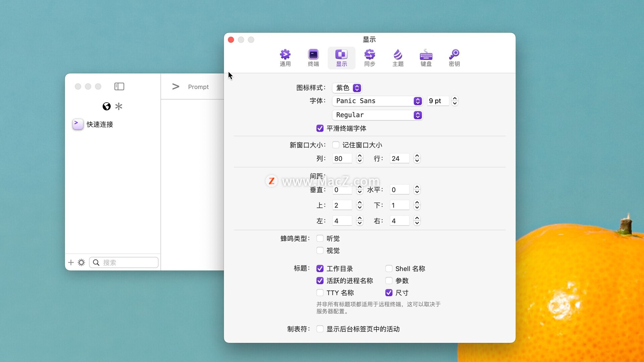Open the 图标样式 紫色 dropdown
644x362 pixels.
(x=347, y=88)
